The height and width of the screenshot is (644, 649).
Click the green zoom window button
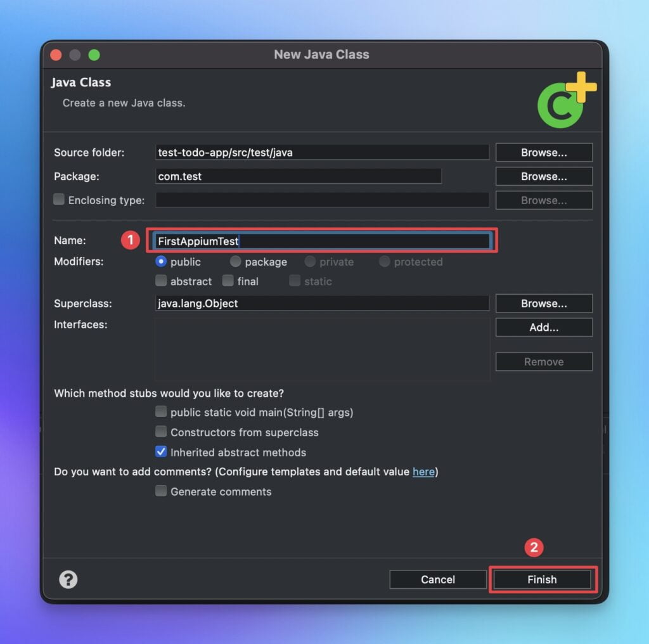pos(94,55)
